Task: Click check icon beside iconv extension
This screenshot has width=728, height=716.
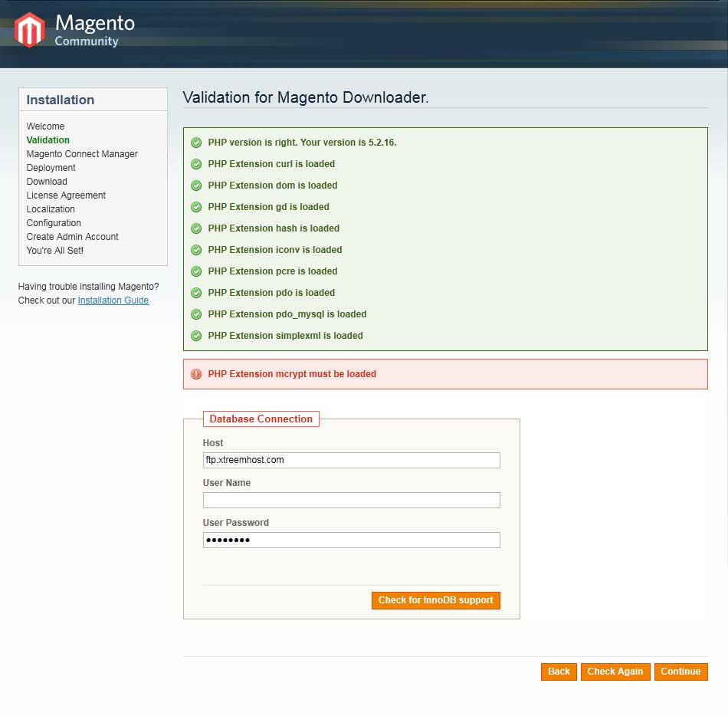Action: point(196,250)
